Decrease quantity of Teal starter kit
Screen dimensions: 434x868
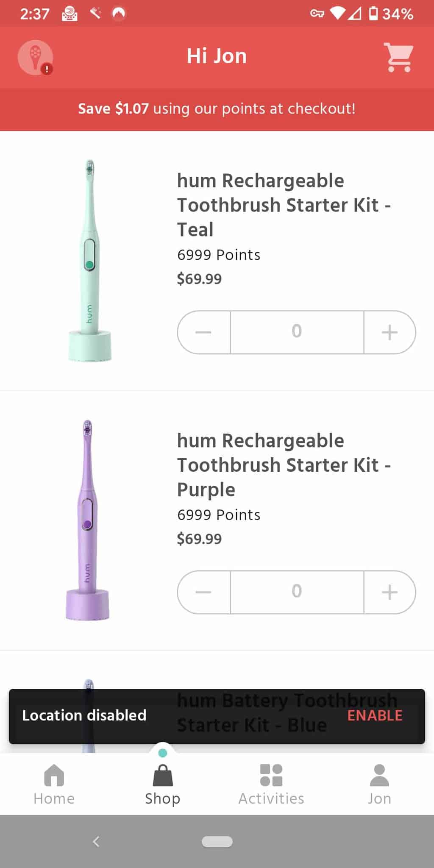[x=204, y=332]
